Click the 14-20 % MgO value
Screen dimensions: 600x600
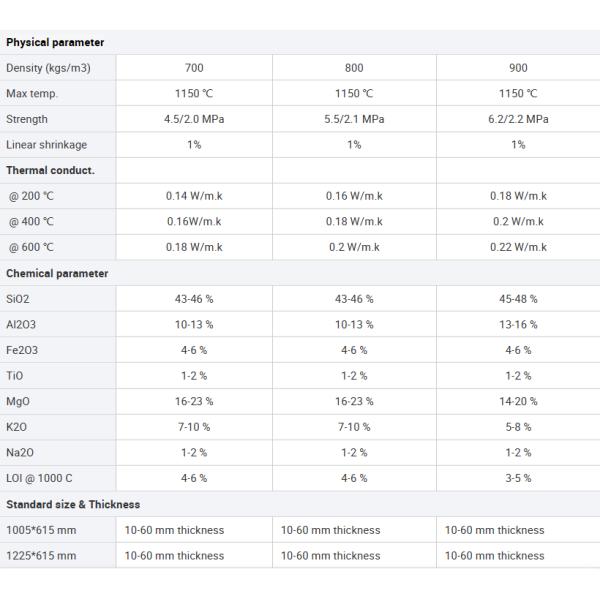[x=518, y=401]
